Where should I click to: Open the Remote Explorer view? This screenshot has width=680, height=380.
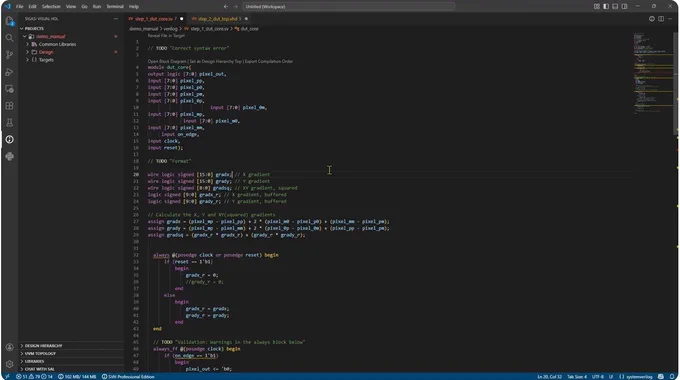tap(10, 89)
